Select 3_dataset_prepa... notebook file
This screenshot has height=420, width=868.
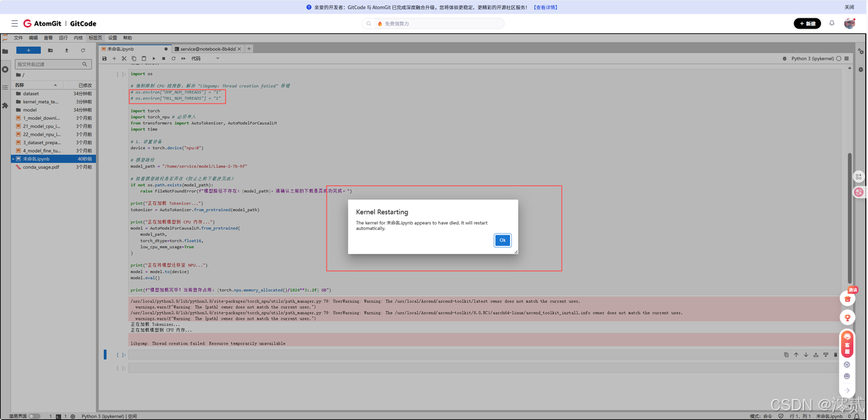click(54, 142)
